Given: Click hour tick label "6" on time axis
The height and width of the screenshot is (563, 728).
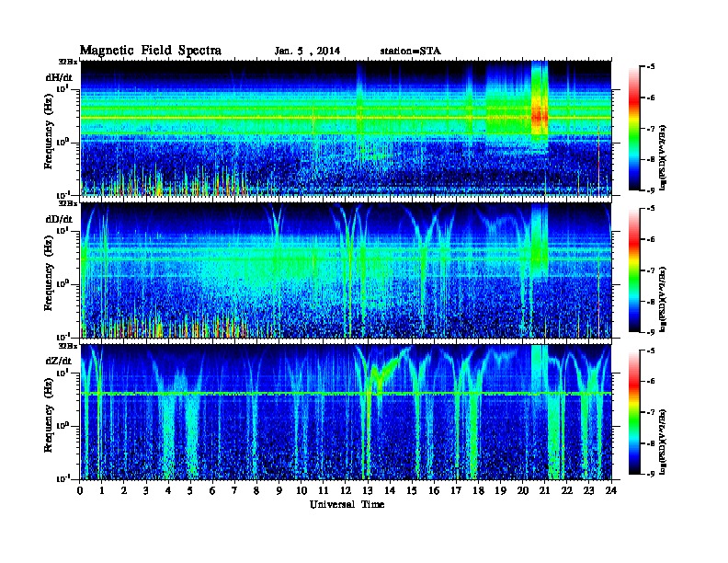Looking at the screenshot, I should (x=212, y=490).
